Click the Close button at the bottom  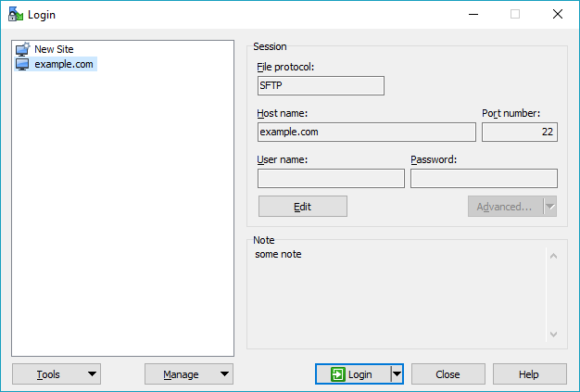[448, 374]
